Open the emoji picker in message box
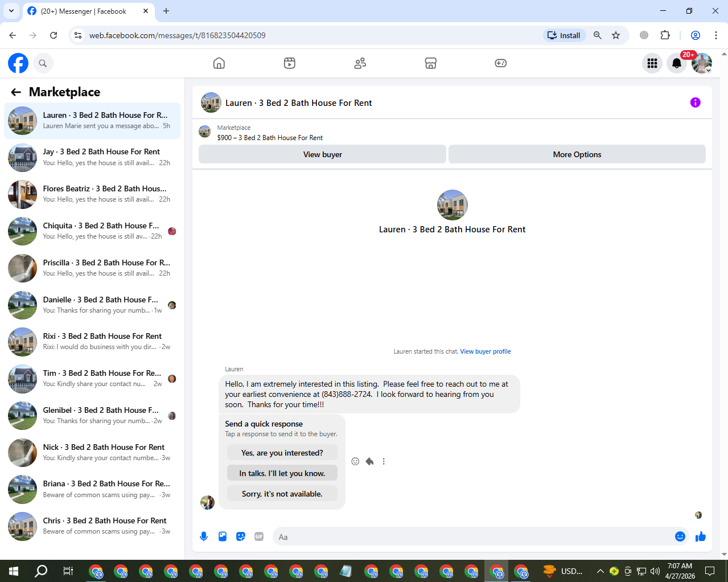728x582 pixels. tap(680, 536)
